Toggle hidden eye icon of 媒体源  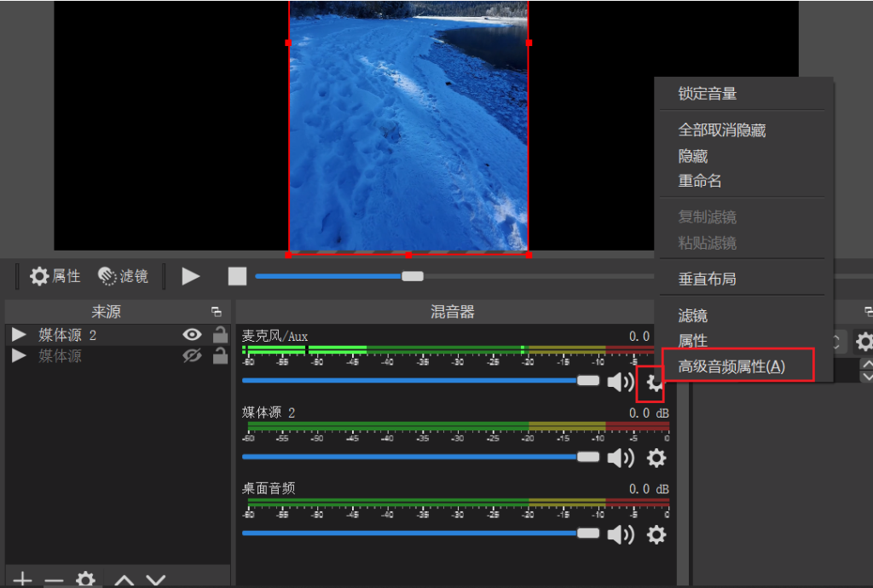(x=192, y=355)
